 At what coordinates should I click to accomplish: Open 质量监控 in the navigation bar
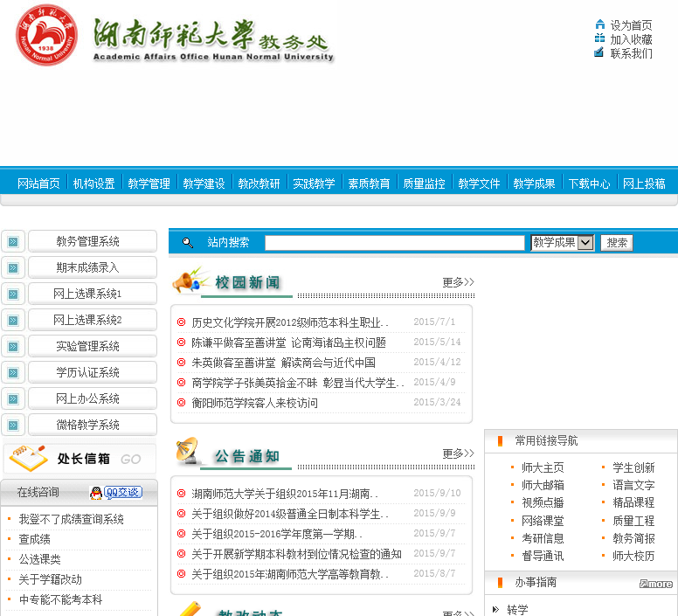424,183
